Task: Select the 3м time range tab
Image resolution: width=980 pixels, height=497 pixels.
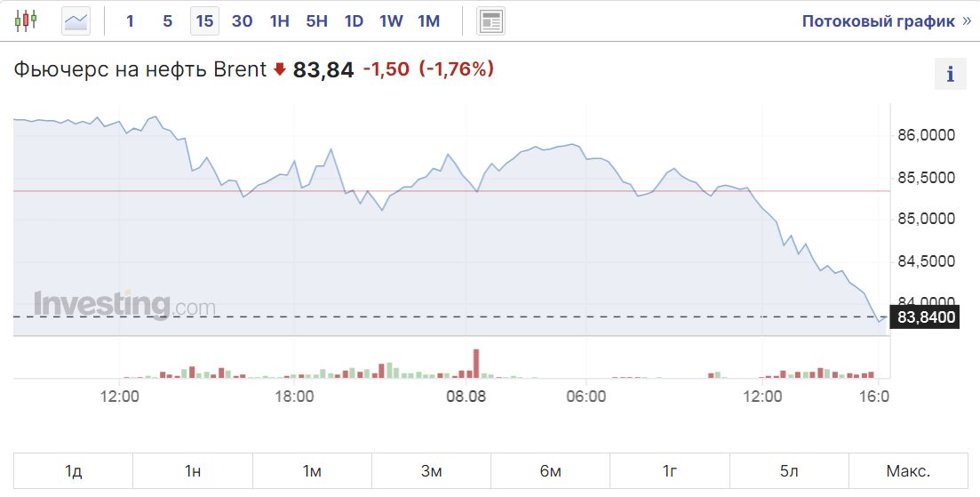Action: tap(431, 470)
